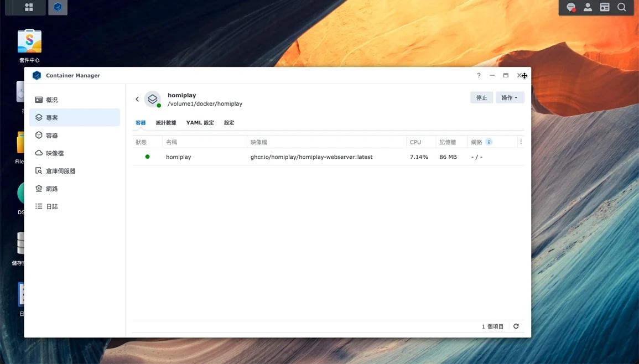Open the user account options icon
The width and height of the screenshot is (639, 364).
click(588, 7)
